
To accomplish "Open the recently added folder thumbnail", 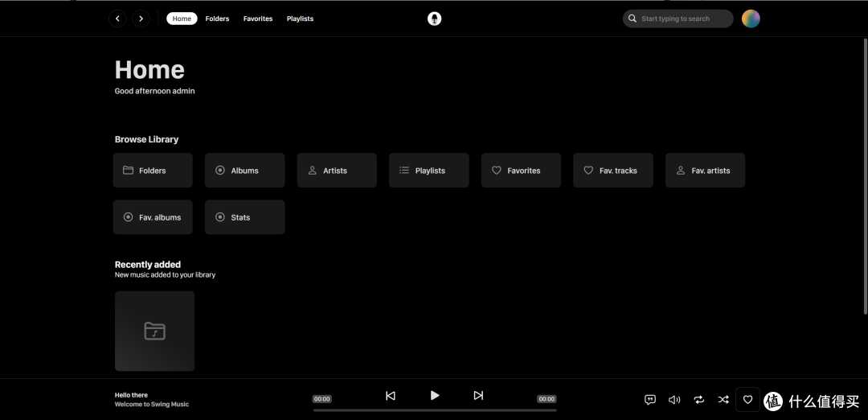I will pyautogui.click(x=155, y=331).
